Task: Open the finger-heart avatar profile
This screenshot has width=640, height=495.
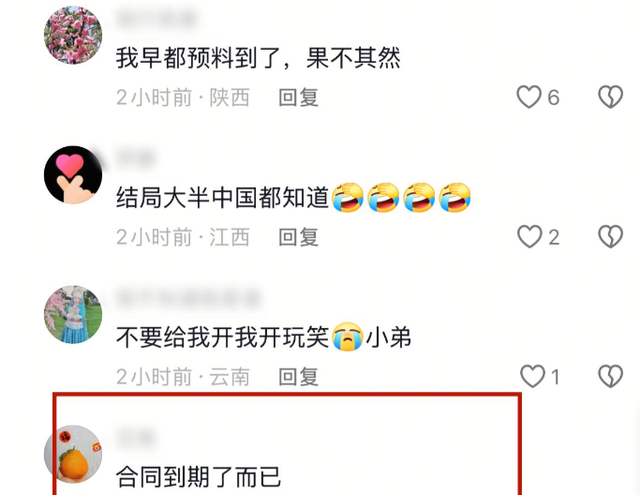Action: 73,175
